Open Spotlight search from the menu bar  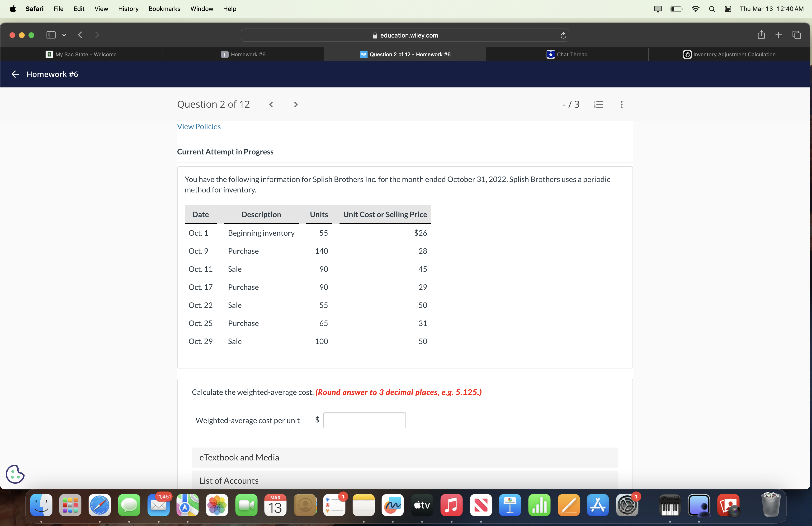[x=712, y=9]
